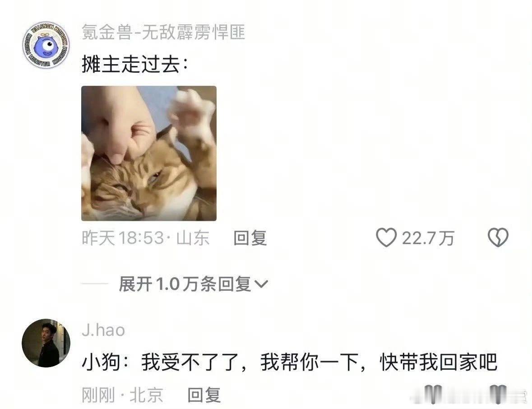Image resolution: width=532 pixels, height=409 pixels.
Task: Reply to J.hao's comment
Action: point(204,395)
